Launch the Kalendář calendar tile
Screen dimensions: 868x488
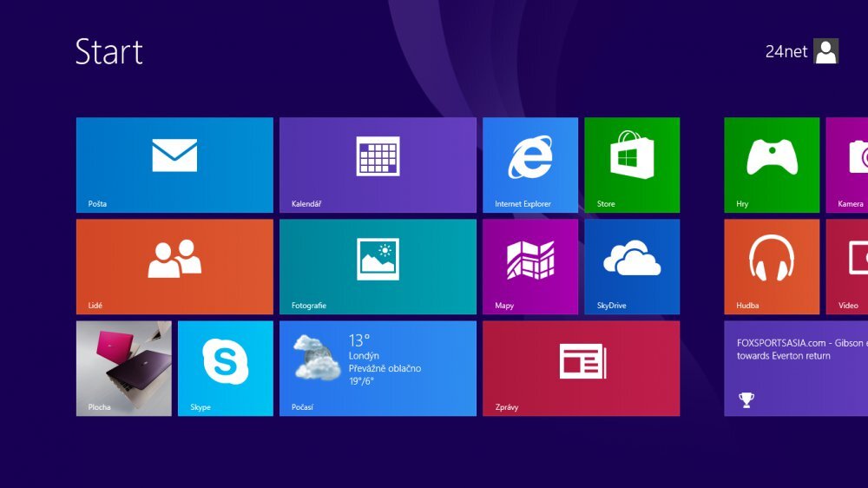tap(378, 165)
